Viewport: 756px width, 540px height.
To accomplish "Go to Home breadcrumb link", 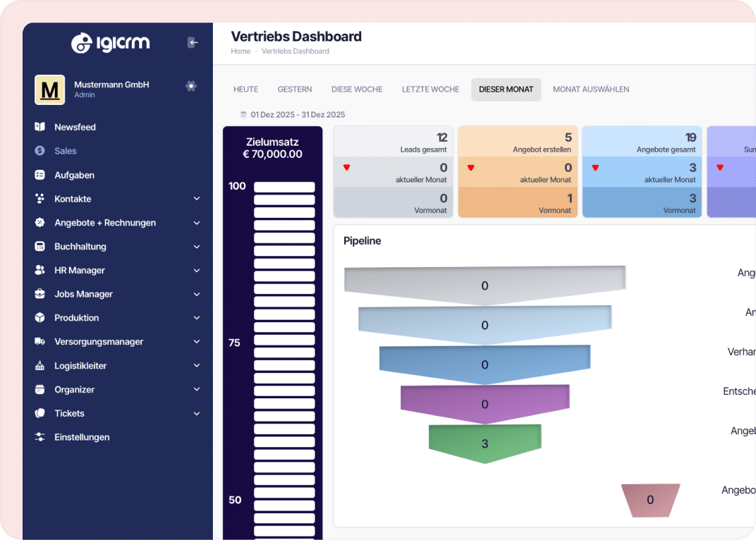I will 240,51.
